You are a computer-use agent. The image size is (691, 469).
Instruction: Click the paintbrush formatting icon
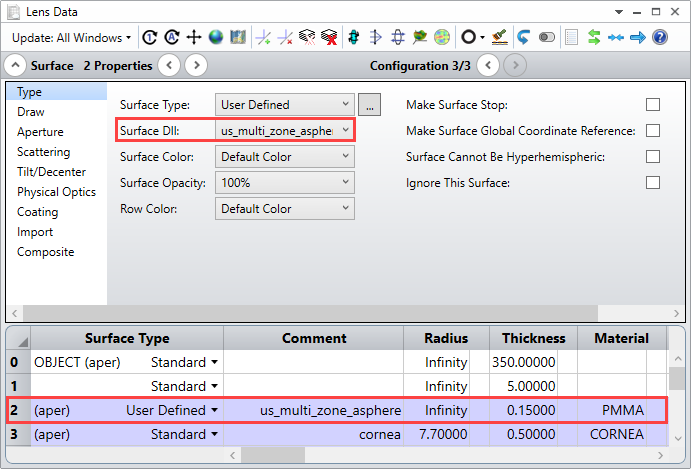(x=499, y=37)
